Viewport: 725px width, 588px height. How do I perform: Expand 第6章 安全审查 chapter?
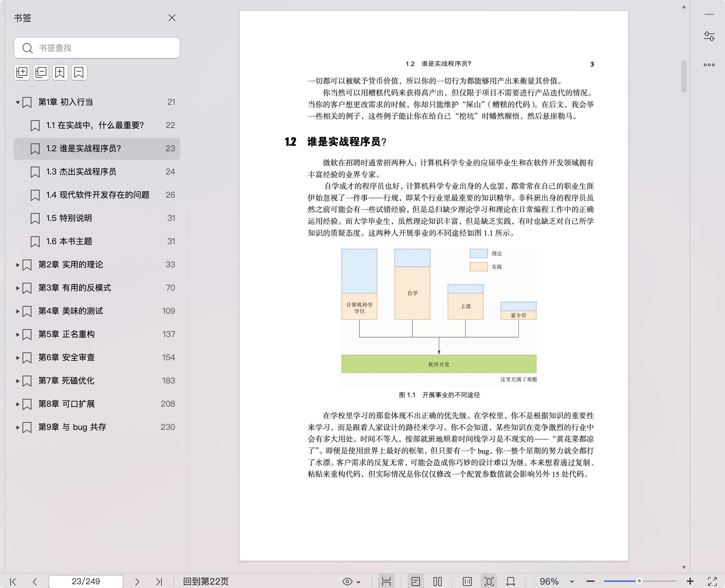[x=18, y=358]
